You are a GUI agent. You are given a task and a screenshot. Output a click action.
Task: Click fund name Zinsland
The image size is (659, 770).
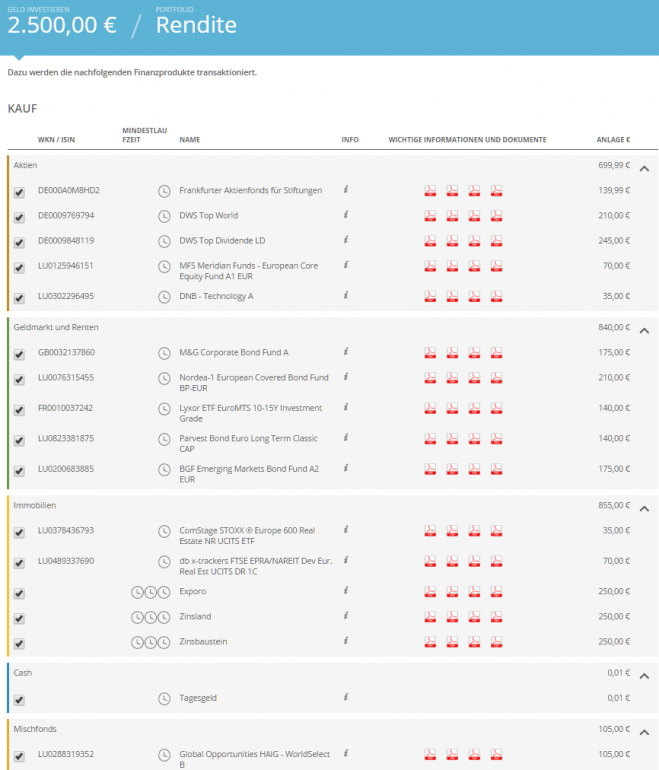tap(195, 616)
